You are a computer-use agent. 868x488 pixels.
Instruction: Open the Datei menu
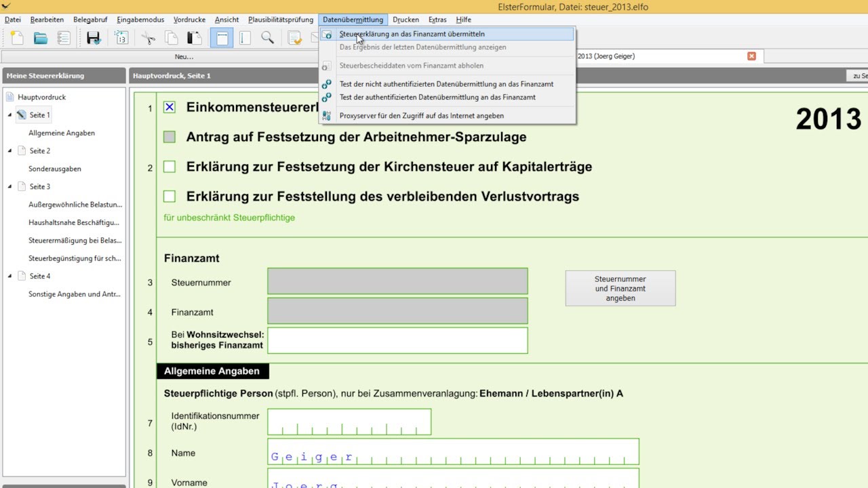pos(13,20)
